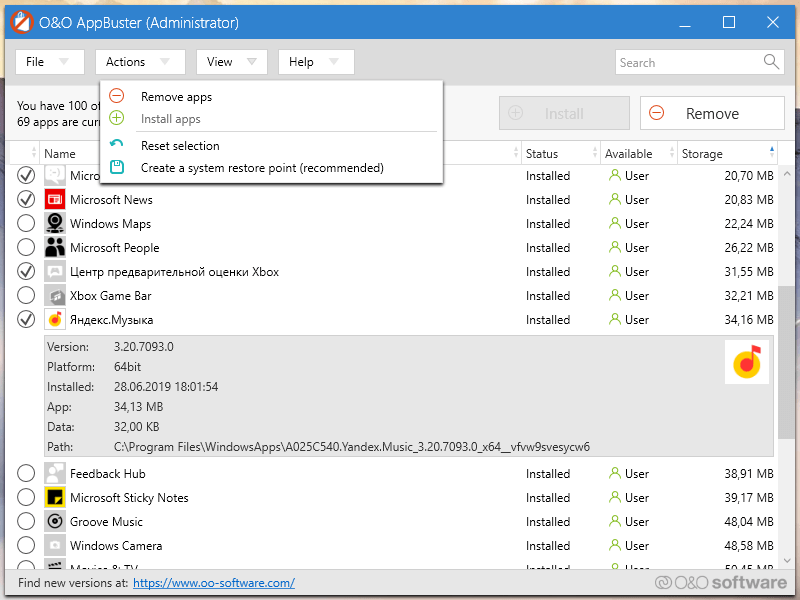Click the search magnifier icon
The image size is (800, 600).
click(x=771, y=62)
